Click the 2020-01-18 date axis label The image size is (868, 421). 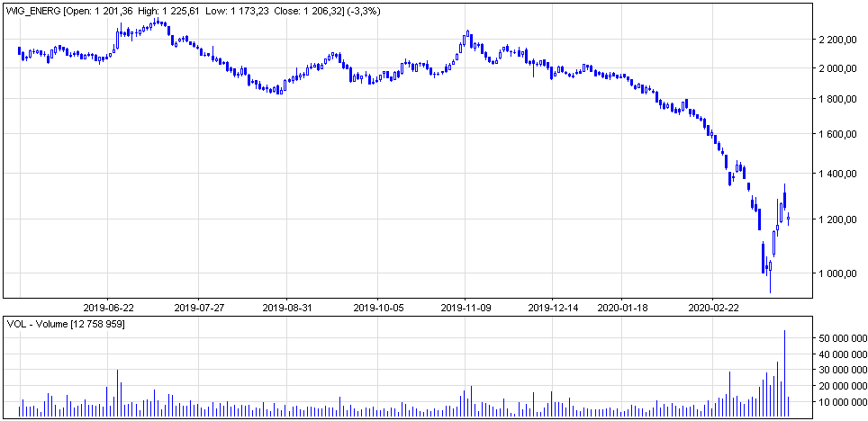pyautogui.click(x=621, y=307)
